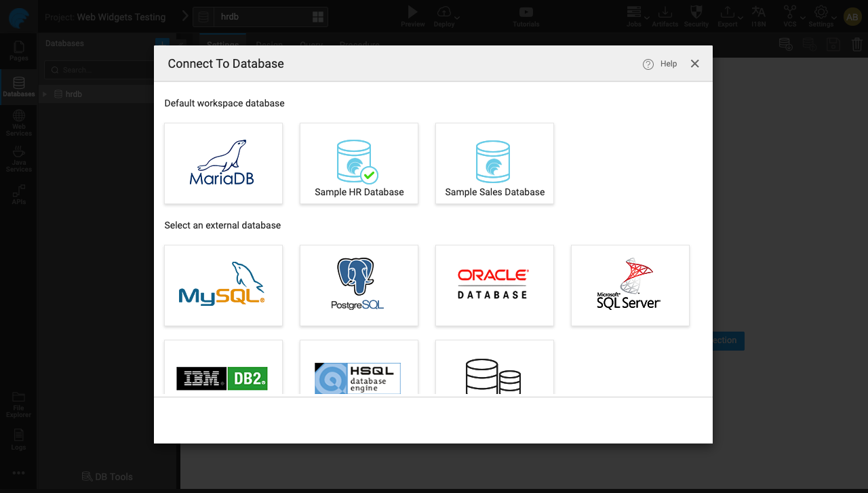Open the VCS dropdown menu
868x493 pixels.
coord(803,17)
